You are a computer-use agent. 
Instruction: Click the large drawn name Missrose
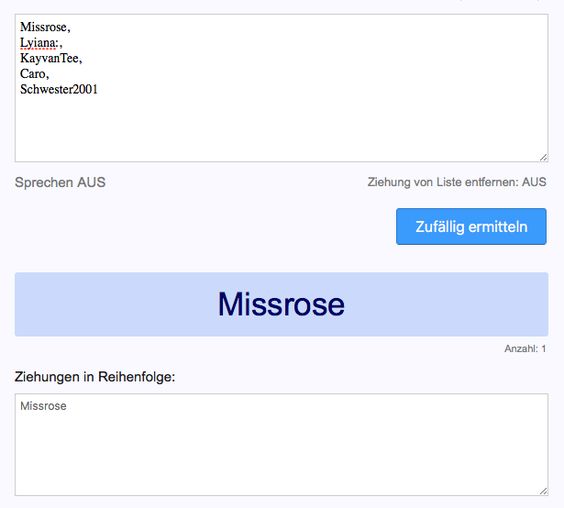tap(281, 304)
